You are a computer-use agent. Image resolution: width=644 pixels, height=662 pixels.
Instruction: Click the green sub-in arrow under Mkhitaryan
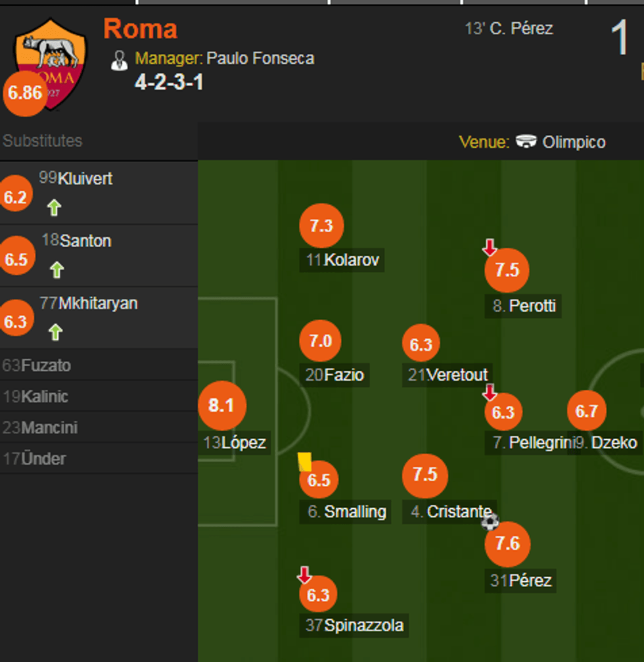[x=56, y=332]
